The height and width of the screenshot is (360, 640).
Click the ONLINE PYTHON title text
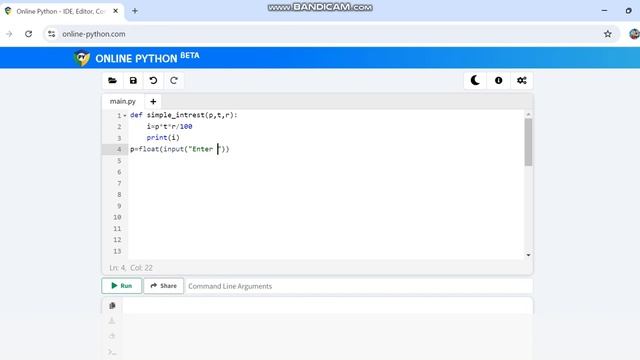(136, 58)
